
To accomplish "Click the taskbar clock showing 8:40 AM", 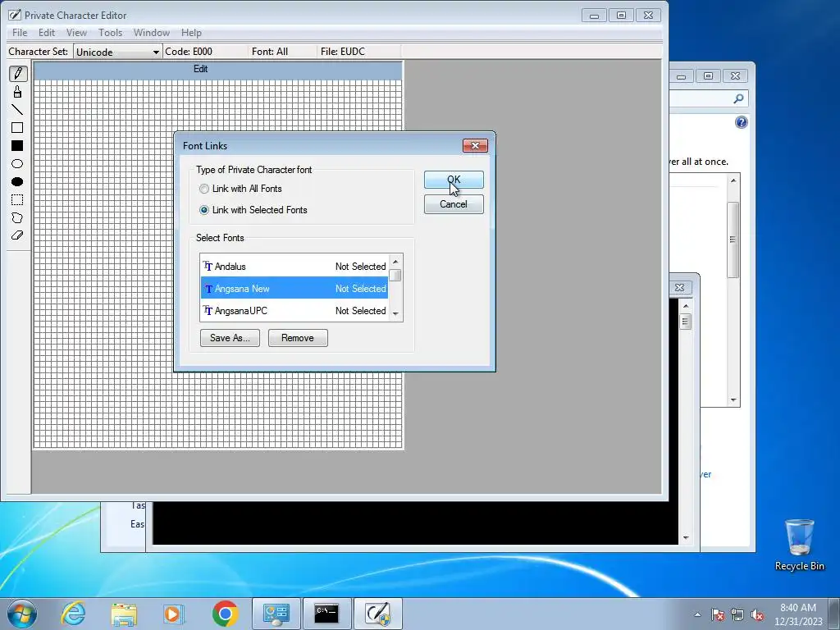I will (x=798, y=614).
